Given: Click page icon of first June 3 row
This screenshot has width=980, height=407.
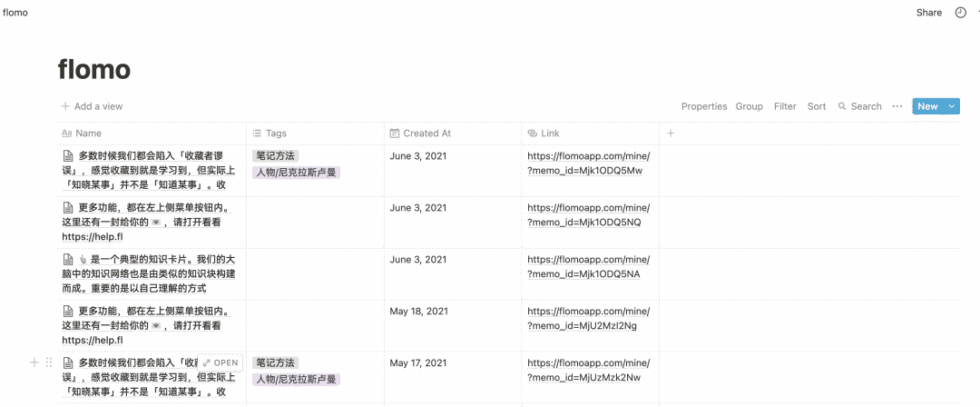Looking at the screenshot, I should (67, 156).
